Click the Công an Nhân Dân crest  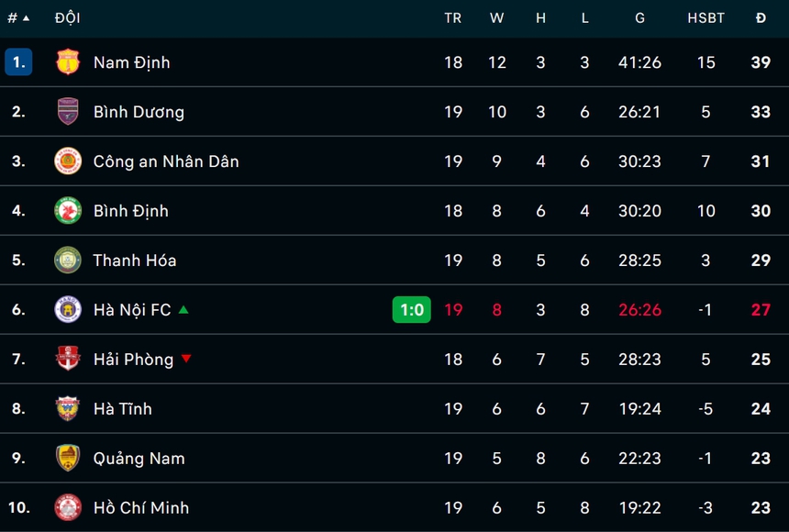click(68, 161)
